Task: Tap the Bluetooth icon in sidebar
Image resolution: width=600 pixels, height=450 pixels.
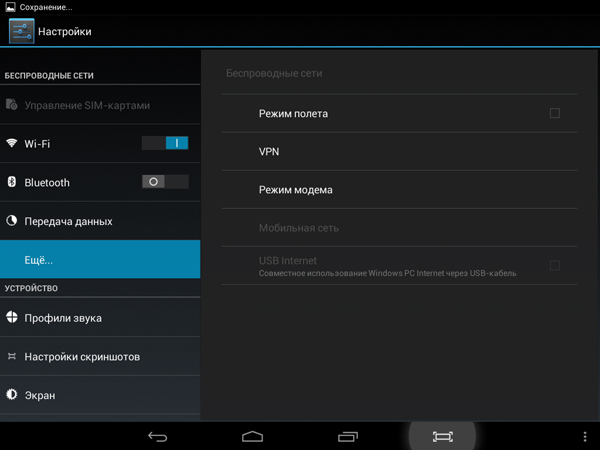Action: coord(12,182)
